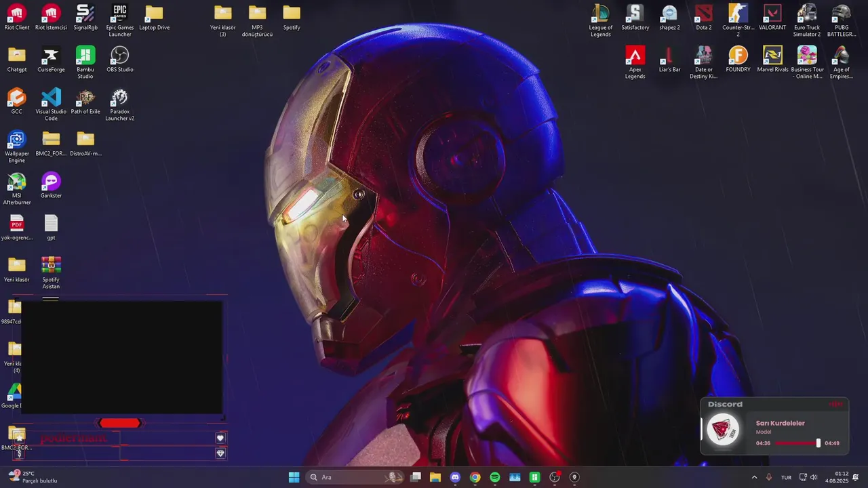Open Date or Destiny game shortcut

point(704,62)
